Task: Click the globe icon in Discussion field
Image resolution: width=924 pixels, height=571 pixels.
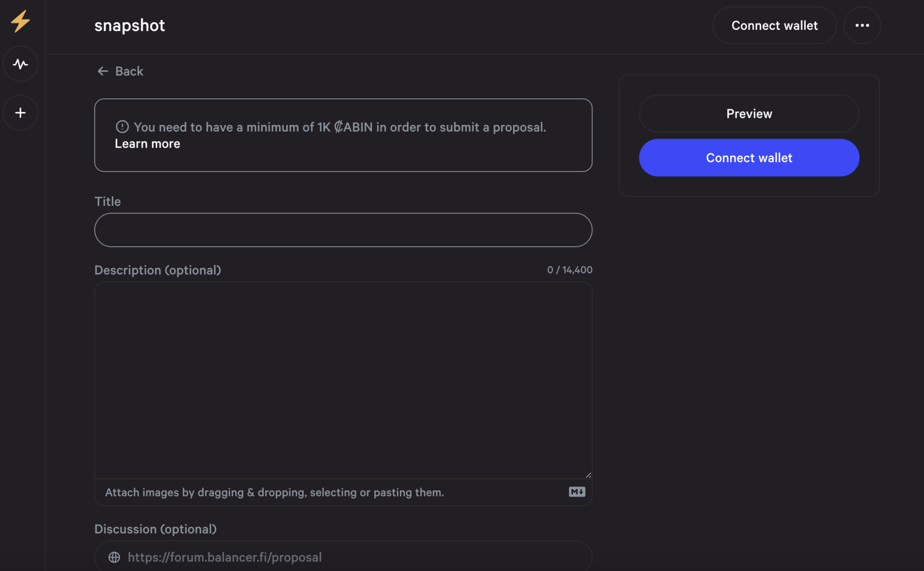Action: 114,557
